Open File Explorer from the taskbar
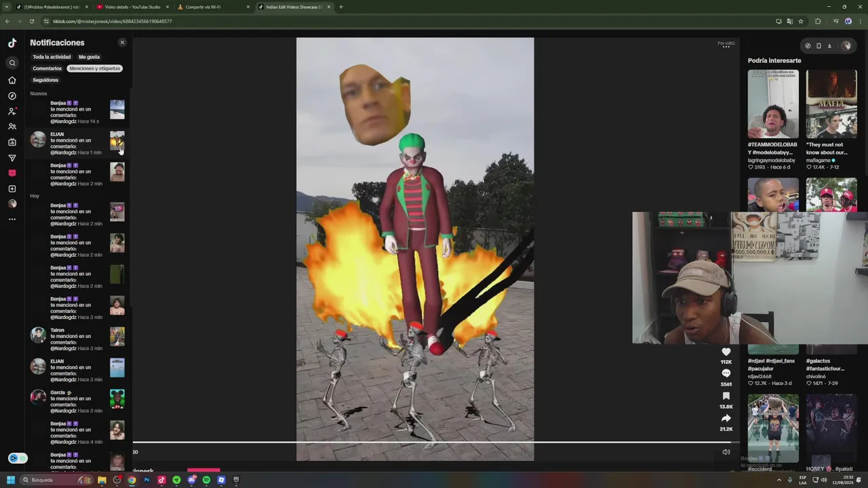 102,480
